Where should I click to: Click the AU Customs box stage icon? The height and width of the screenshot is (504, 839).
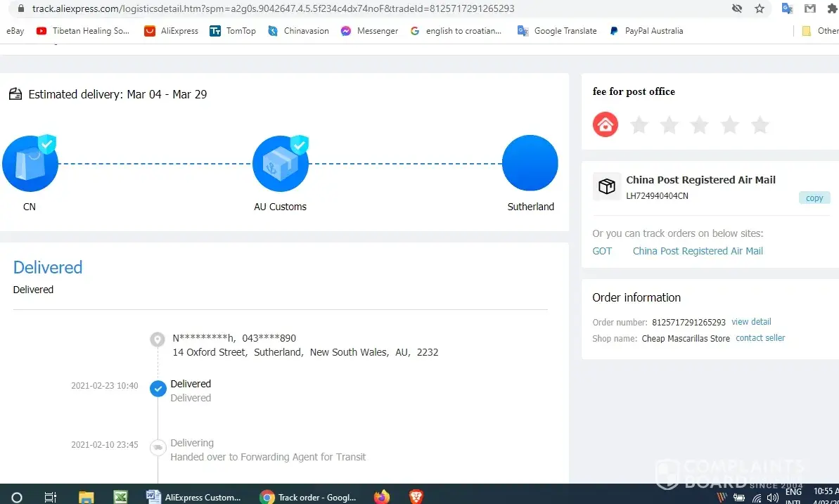coord(281,163)
